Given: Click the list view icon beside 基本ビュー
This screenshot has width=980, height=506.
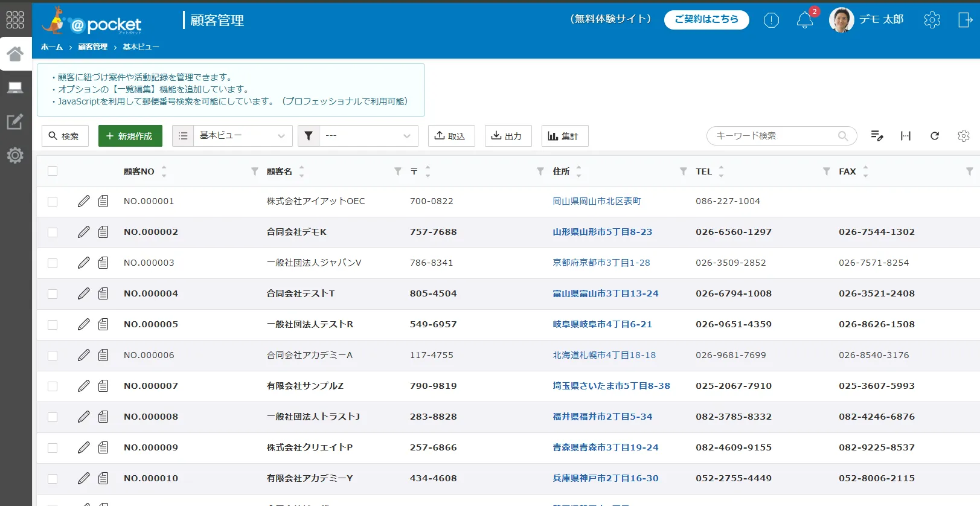Looking at the screenshot, I should tap(183, 136).
